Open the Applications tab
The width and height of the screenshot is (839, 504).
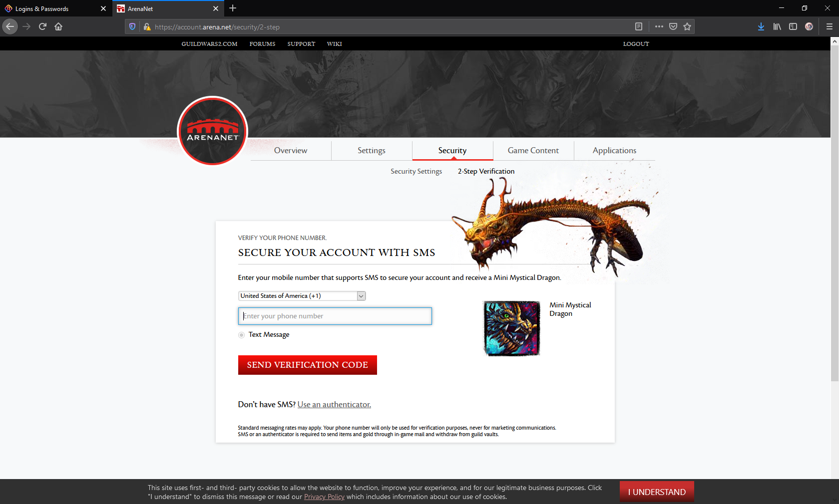(x=615, y=150)
